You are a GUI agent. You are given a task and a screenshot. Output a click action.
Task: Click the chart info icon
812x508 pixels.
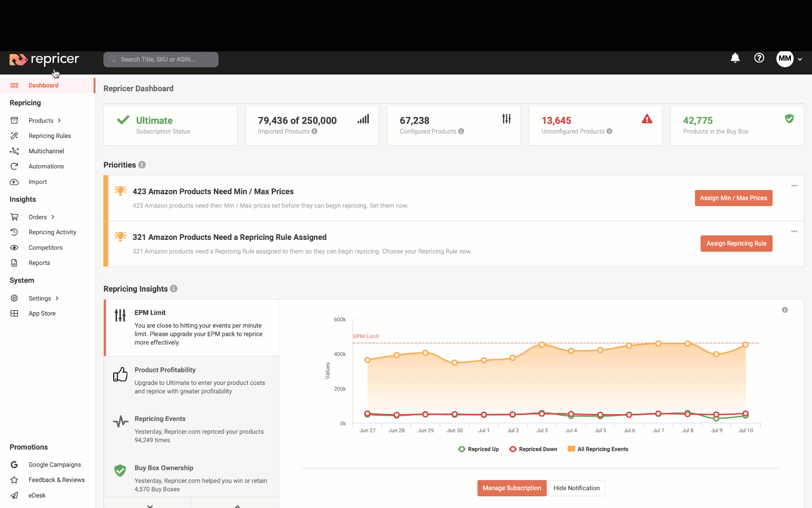tap(785, 310)
